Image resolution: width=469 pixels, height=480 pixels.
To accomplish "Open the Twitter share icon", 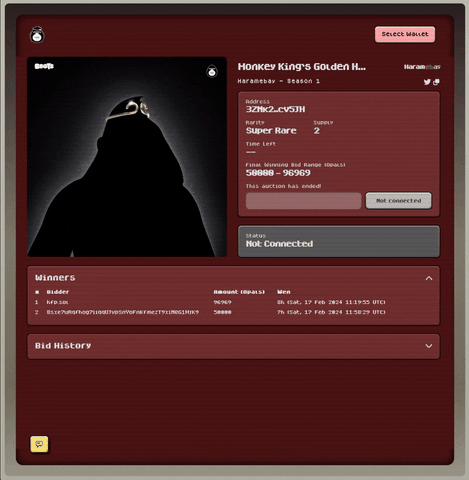I will (x=427, y=82).
